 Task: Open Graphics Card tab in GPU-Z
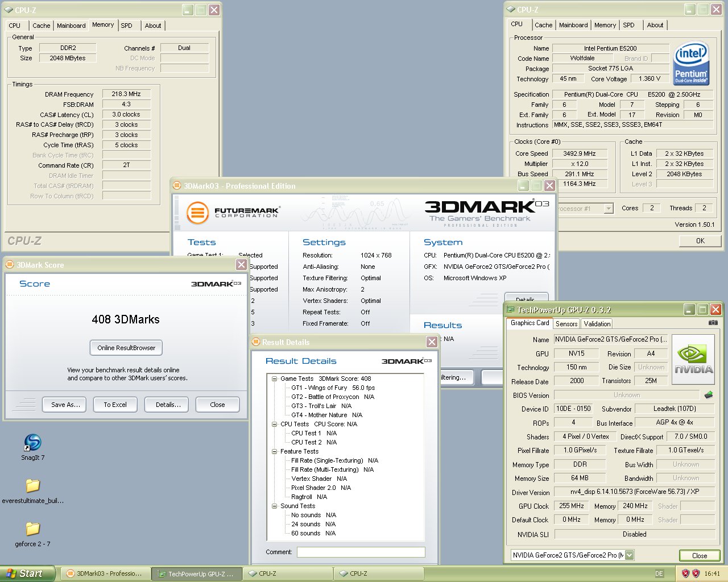pos(530,323)
